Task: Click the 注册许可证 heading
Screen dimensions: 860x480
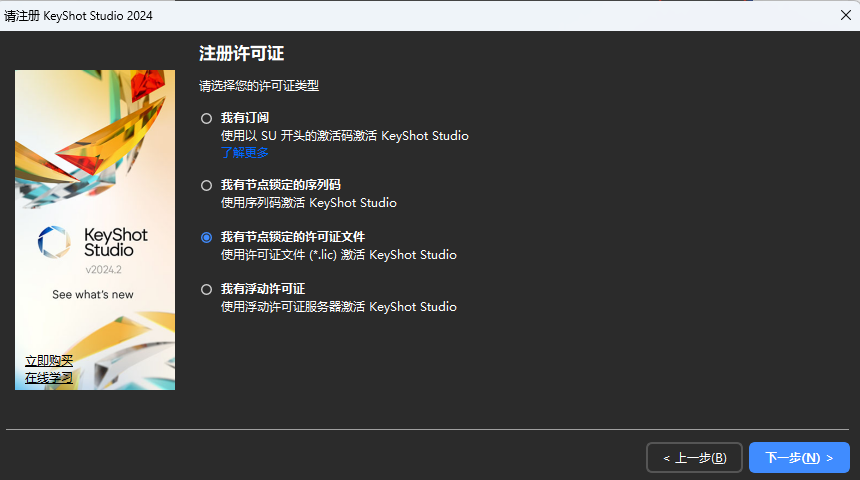Action: pos(241,54)
